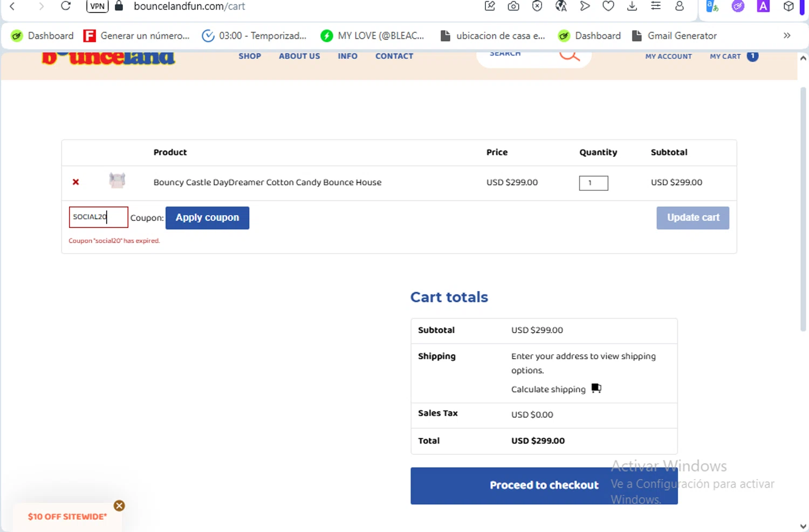Click the forward navigation arrow
Viewport: 809px width, 532px height.
(41, 6)
